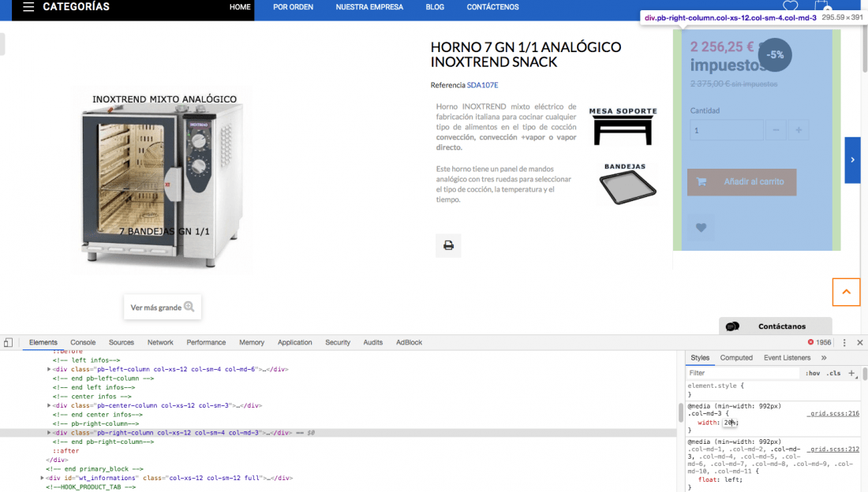
Task: Click the wishlist heart icon in header
Action: (790, 6)
